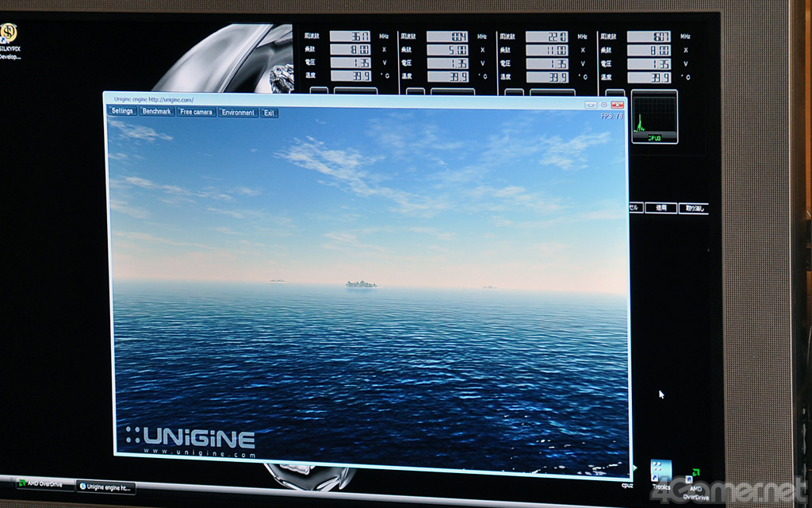Select the CPU3 usage graph thumbnail
The image size is (812, 508).
pos(654,117)
